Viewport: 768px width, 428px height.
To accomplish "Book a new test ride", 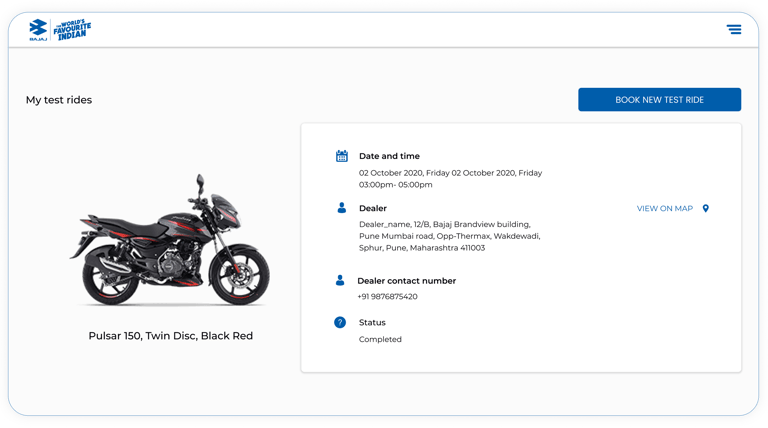I will pyautogui.click(x=659, y=99).
